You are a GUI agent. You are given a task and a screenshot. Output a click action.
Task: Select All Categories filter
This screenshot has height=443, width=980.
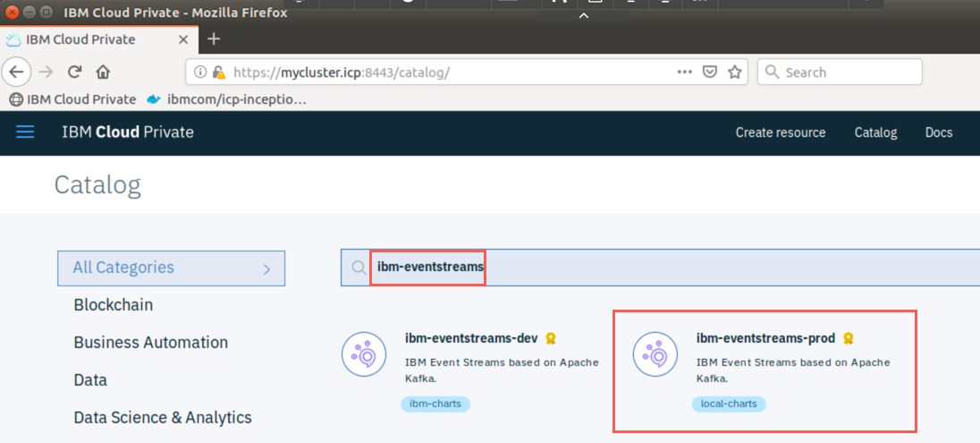pos(172,268)
